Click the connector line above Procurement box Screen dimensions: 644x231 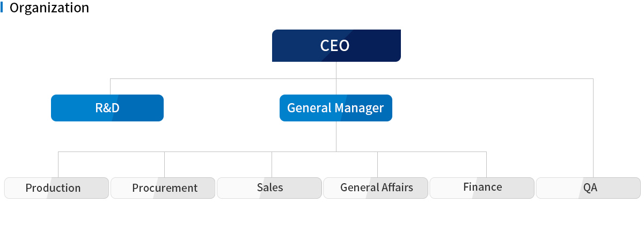click(x=164, y=164)
